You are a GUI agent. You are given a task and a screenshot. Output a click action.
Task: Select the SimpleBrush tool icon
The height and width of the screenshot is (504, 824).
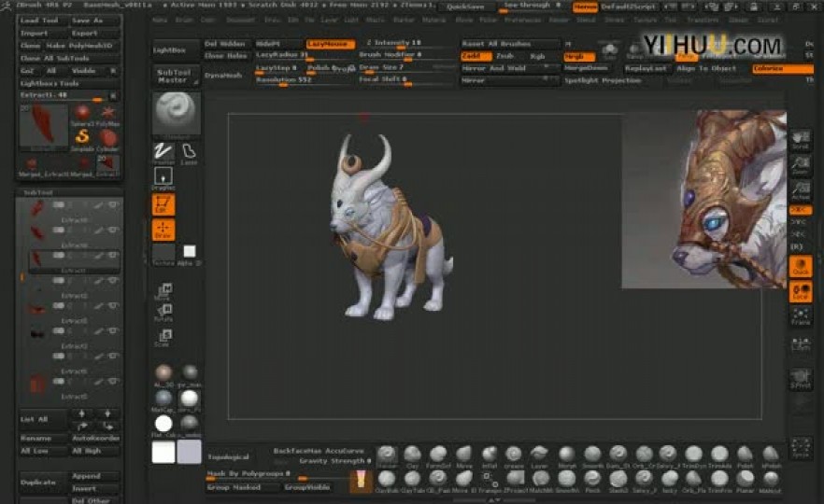[x=82, y=140]
